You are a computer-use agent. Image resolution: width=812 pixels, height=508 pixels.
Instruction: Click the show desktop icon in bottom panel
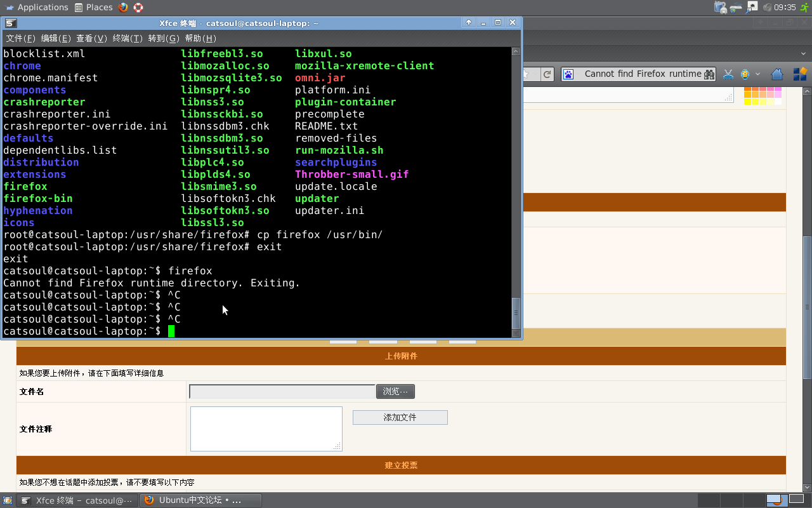point(8,500)
